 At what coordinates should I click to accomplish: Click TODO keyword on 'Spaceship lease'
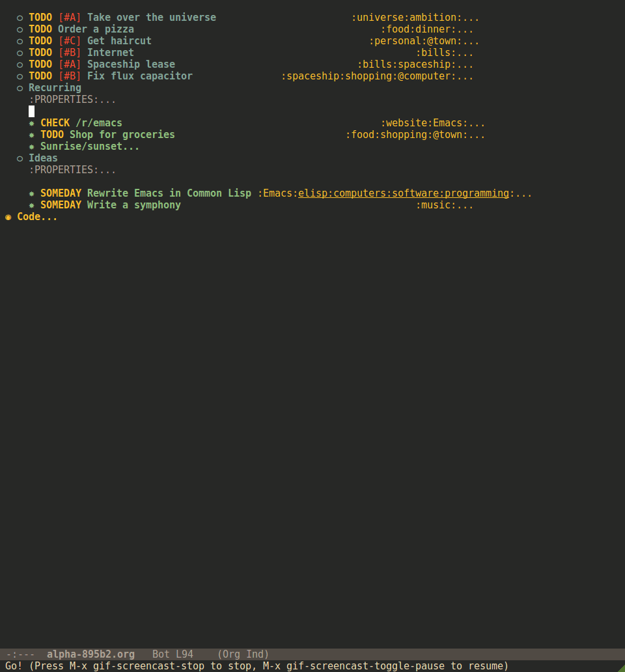click(40, 64)
